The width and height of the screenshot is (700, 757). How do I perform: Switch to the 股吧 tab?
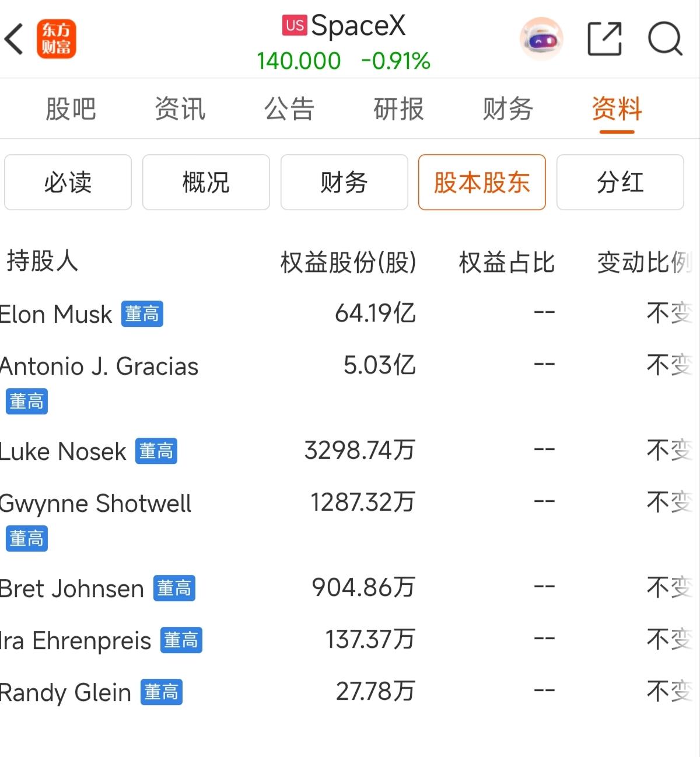coord(71,109)
